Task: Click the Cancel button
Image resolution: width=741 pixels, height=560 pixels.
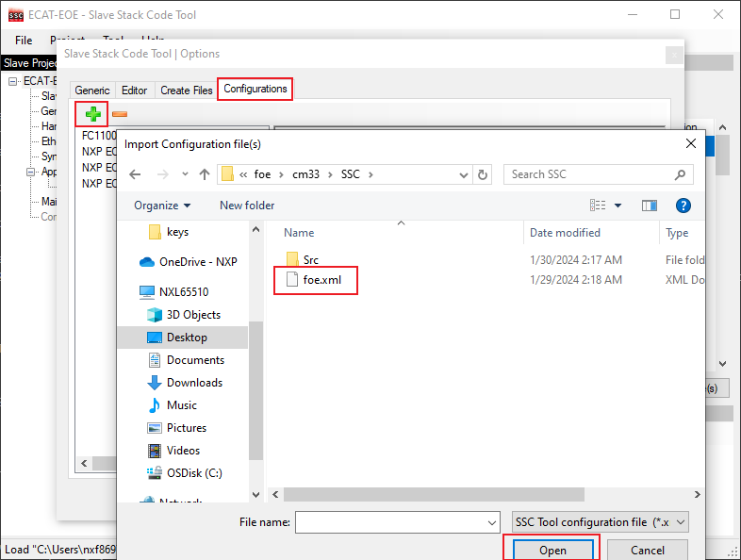Action: point(647,550)
